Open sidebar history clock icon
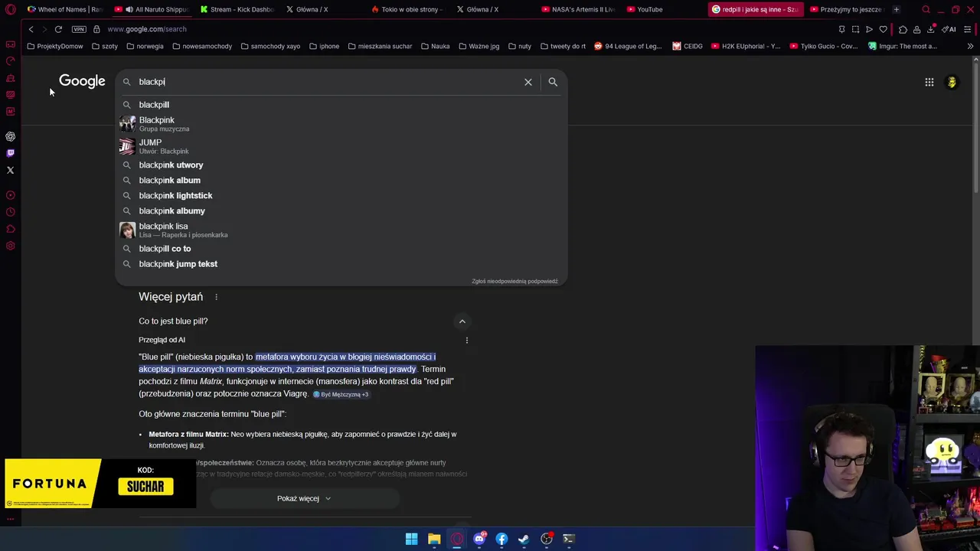This screenshot has width=980, height=551. pos(10,212)
